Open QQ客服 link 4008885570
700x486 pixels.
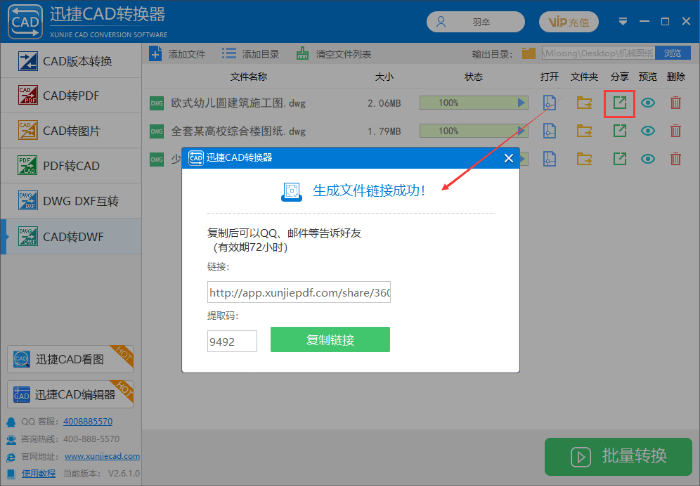(88, 421)
